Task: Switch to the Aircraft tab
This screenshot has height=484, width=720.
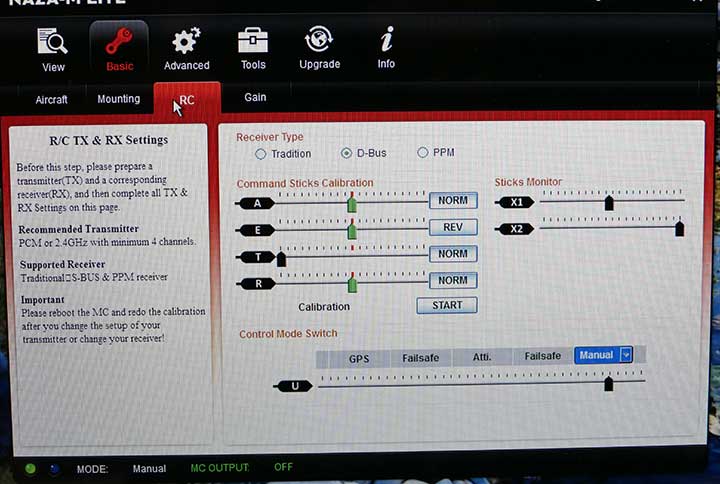Action: [51, 100]
